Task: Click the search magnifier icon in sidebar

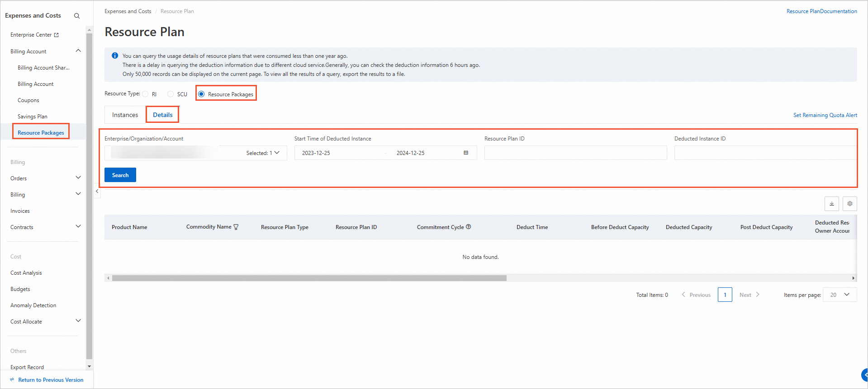Action: pyautogui.click(x=77, y=16)
